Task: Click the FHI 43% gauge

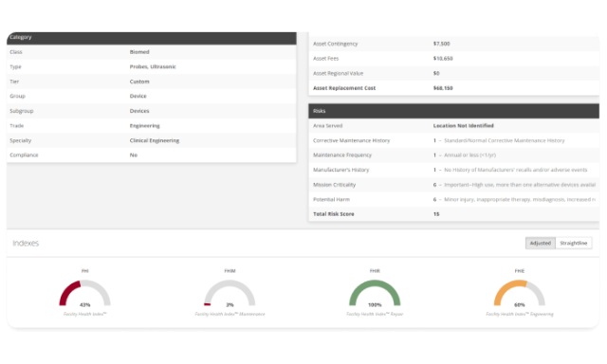Action: click(84, 294)
